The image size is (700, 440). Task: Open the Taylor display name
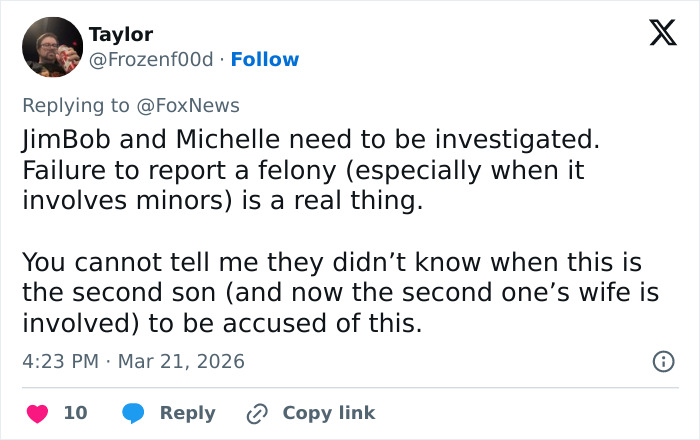[x=121, y=35]
